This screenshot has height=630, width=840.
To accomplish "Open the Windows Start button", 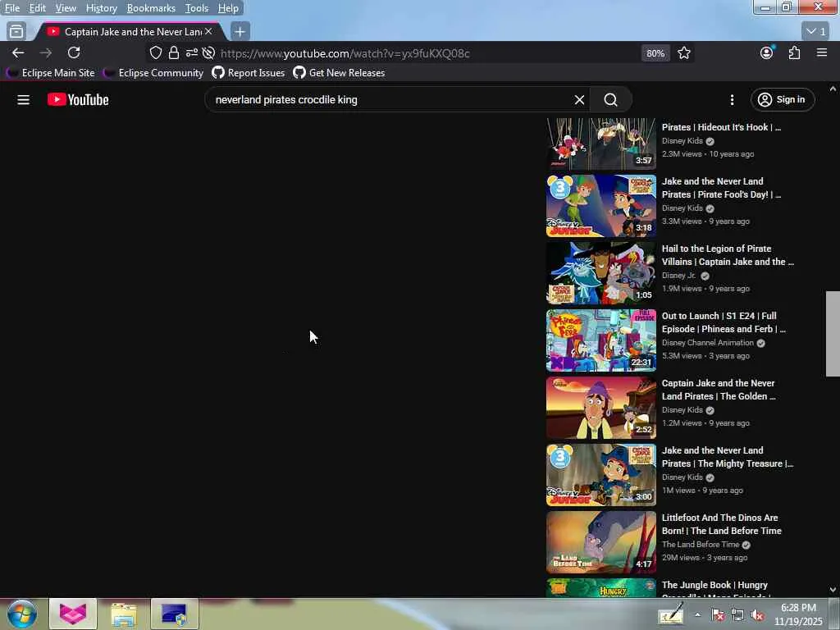I will pos(22,614).
